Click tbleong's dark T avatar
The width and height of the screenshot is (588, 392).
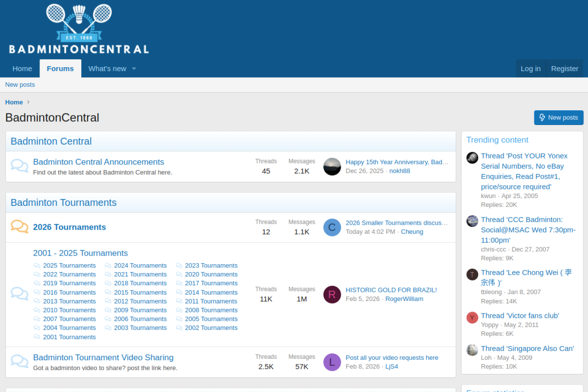tap(472, 274)
